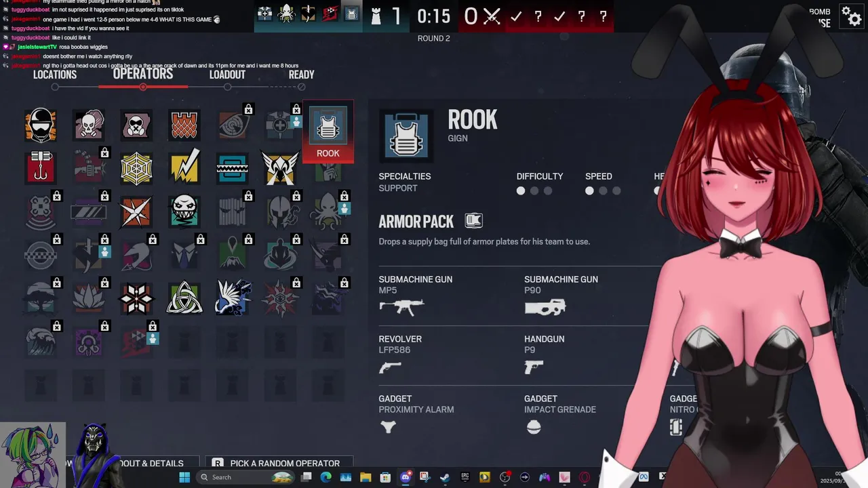Select the Castle operator icon
This screenshot has height=488, width=868.
pyautogui.click(x=184, y=125)
